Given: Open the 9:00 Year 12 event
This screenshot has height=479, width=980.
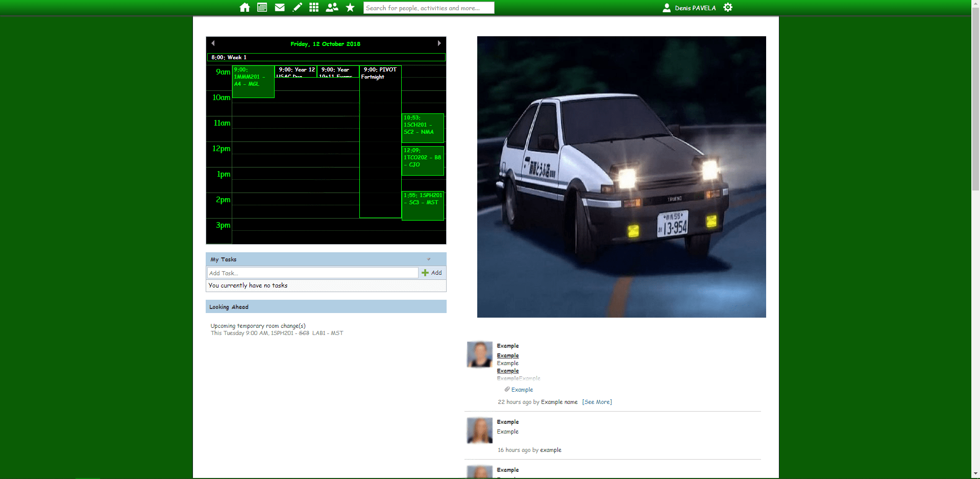Looking at the screenshot, I should click(x=296, y=71).
